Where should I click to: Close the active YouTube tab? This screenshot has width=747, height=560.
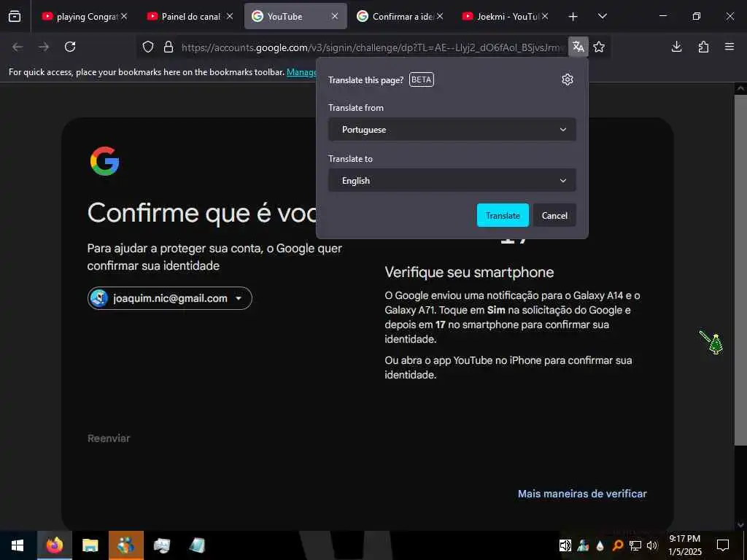click(335, 16)
